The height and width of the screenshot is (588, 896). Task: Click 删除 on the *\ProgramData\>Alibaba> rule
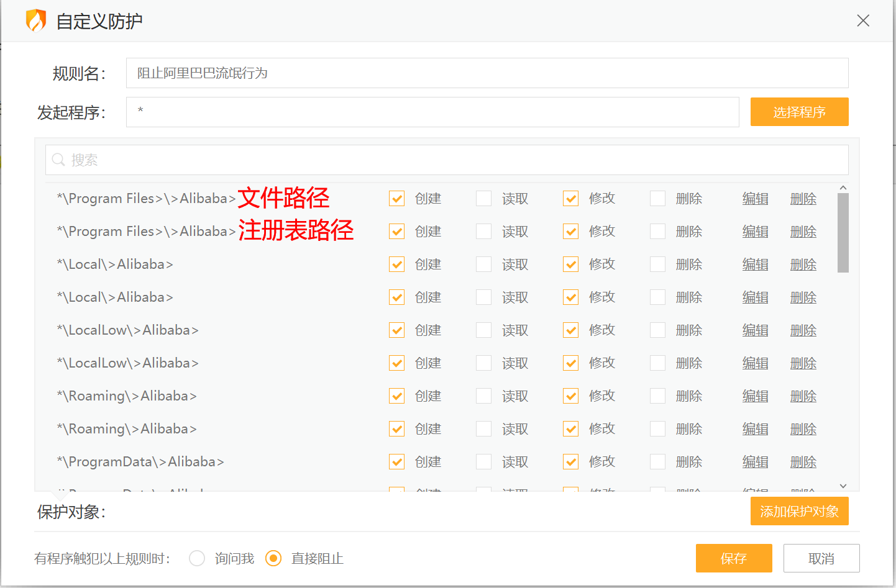(803, 461)
